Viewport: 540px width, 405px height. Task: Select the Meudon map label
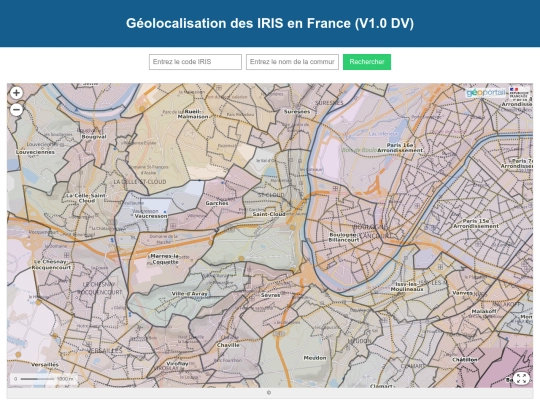tap(315, 358)
